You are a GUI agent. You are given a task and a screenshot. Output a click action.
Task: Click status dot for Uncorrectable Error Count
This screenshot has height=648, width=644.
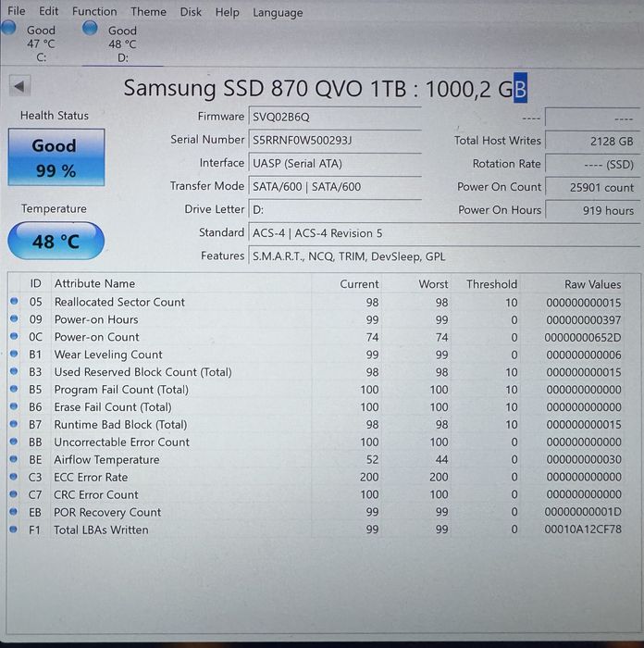tap(14, 442)
